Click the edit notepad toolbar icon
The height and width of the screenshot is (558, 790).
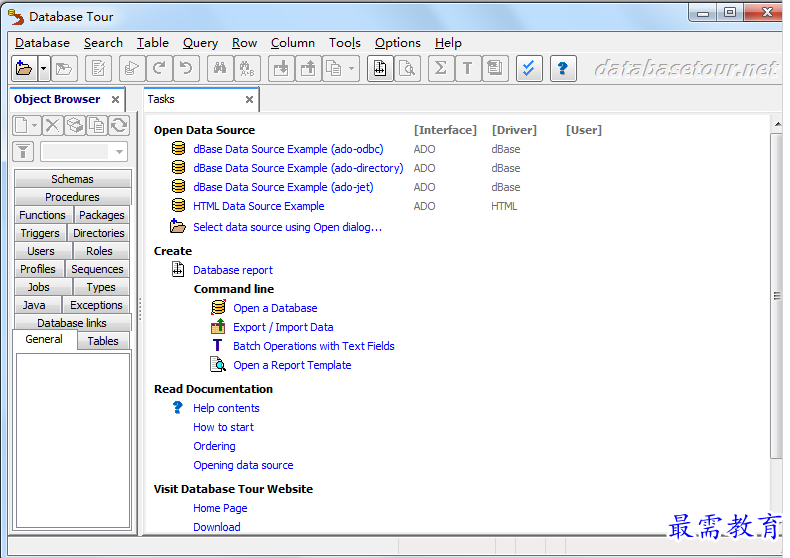coord(98,68)
